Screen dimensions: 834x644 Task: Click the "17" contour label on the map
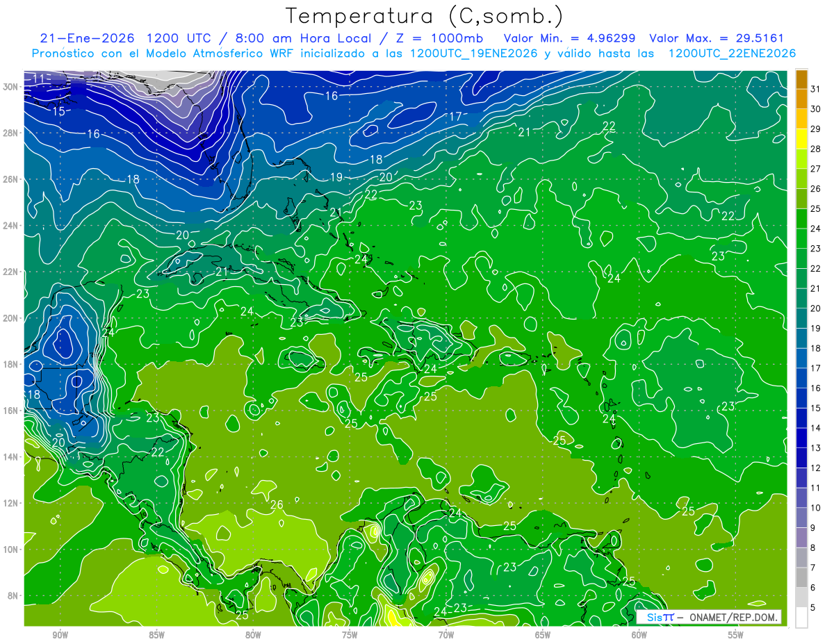[455, 116]
